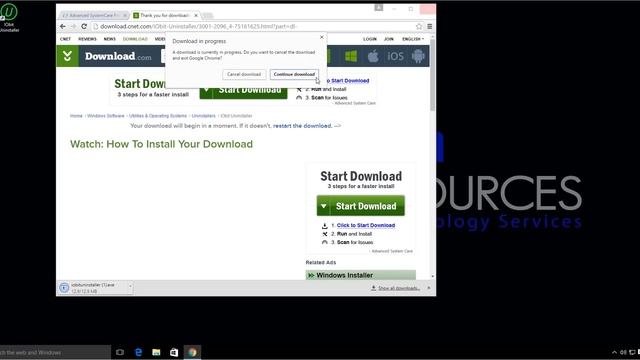Click the JOIN link
The image size is (640, 360).
(389, 39)
